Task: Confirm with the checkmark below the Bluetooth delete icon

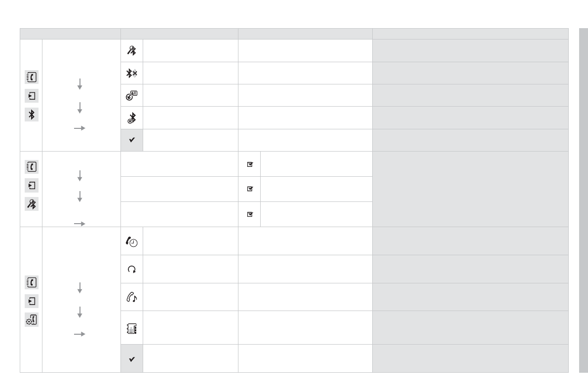Action: tap(132, 140)
